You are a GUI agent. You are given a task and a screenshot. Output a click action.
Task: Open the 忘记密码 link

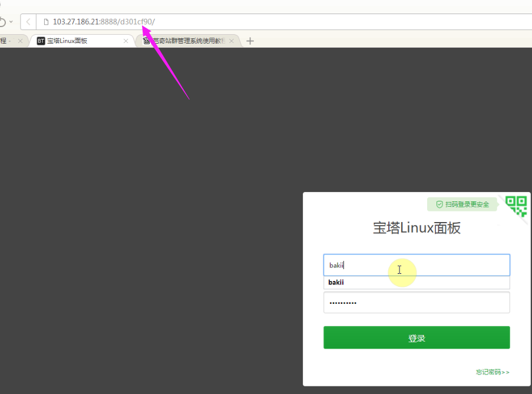point(493,372)
